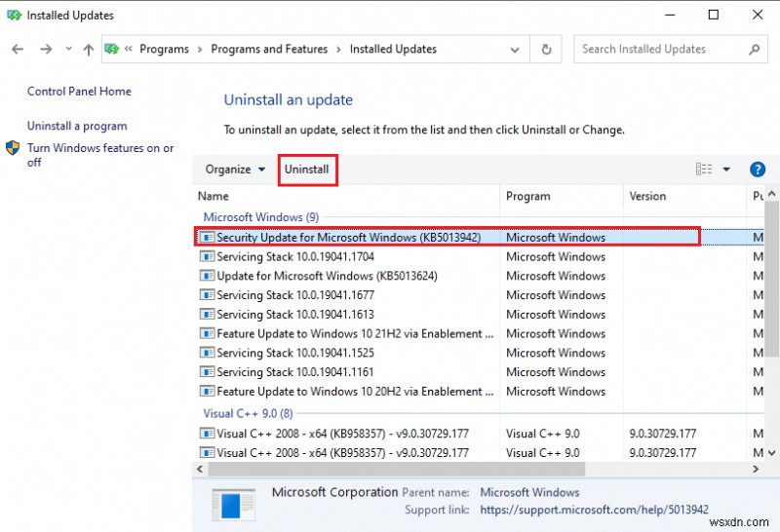
Task: Click icon of Feature Update 21H2 row
Action: tap(207, 333)
